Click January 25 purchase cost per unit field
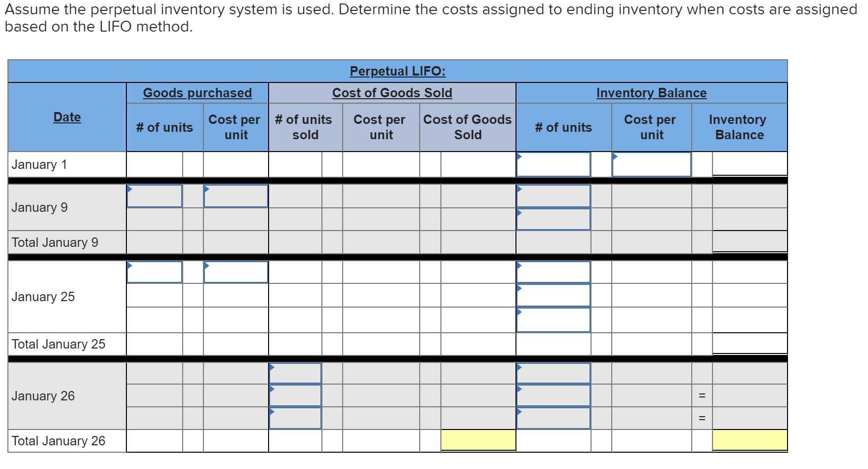The image size is (868, 469). click(236, 272)
